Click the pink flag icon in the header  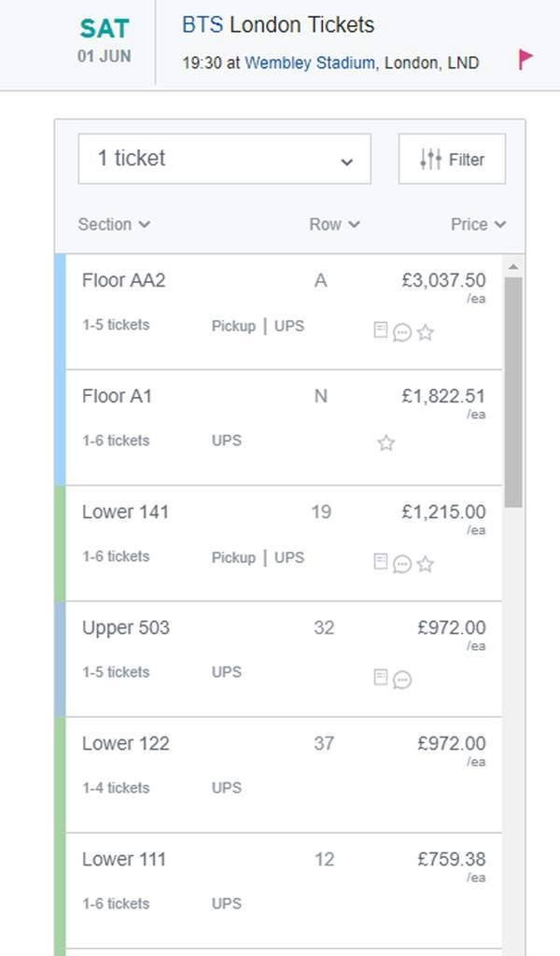[525, 58]
